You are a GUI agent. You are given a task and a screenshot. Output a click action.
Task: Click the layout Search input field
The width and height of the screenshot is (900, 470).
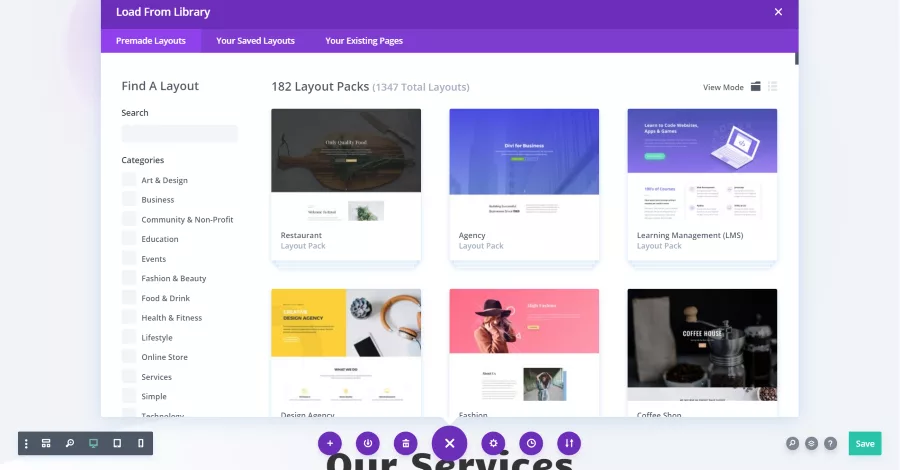[179, 134]
